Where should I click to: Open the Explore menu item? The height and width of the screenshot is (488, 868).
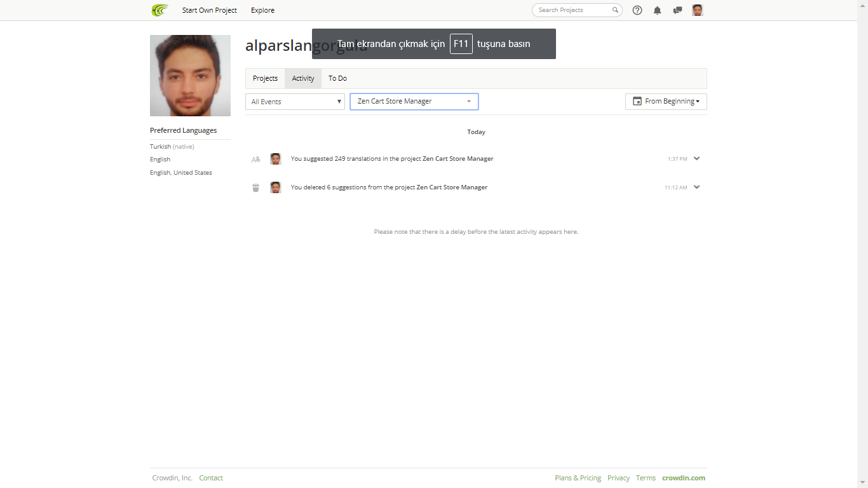pos(262,10)
